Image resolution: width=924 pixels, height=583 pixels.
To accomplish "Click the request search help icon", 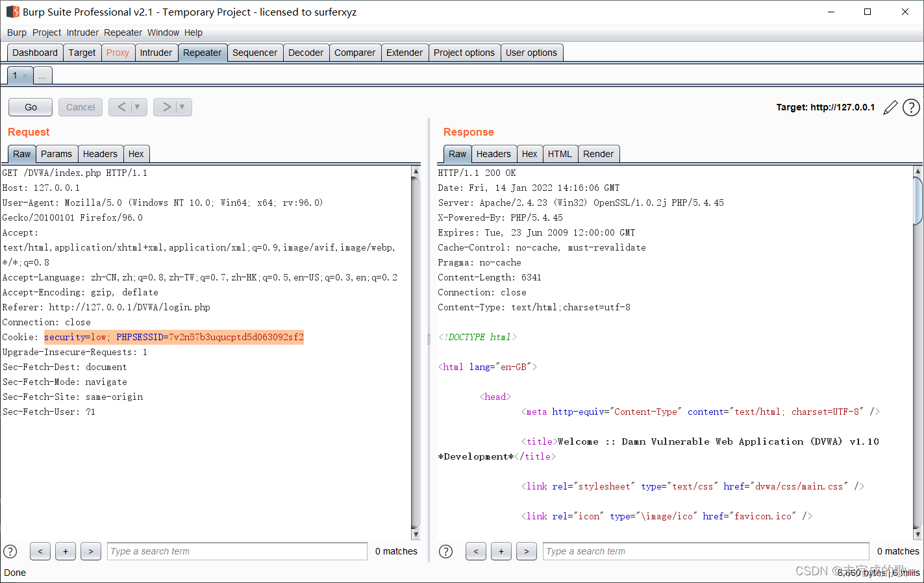I will click(x=10, y=551).
